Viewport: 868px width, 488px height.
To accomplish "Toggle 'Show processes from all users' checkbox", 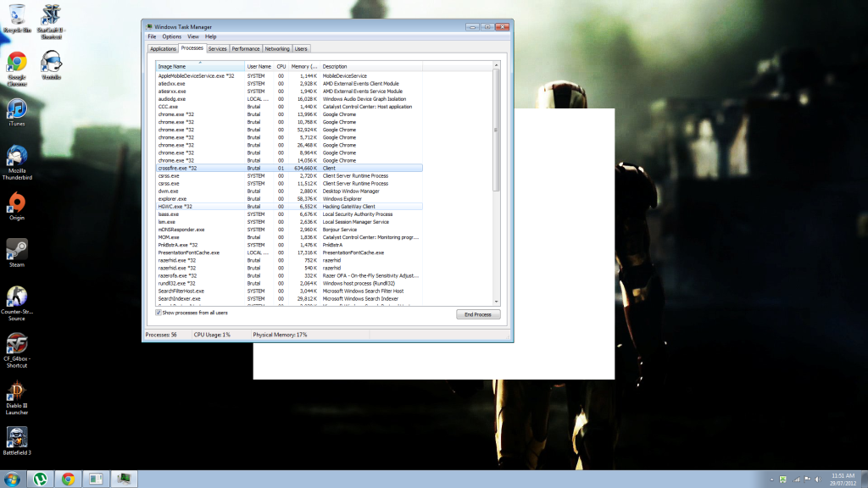I will click(x=159, y=313).
